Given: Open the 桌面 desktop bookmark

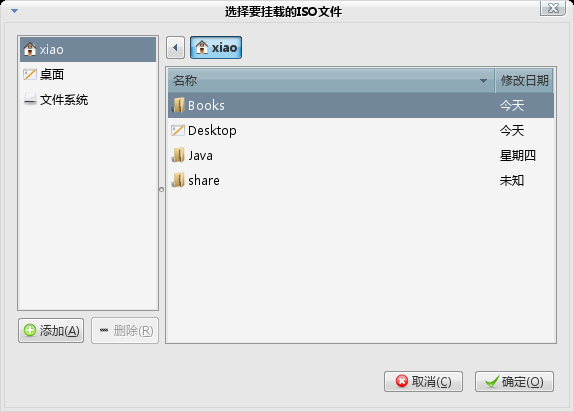Looking at the screenshot, I should (x=88, y=74).
